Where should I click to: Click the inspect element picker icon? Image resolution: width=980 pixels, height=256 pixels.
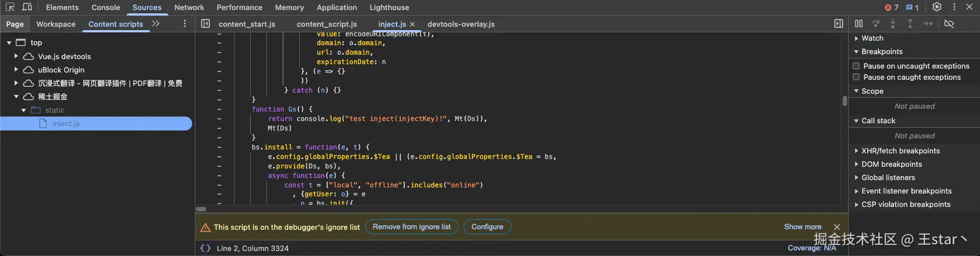[10, 7]
